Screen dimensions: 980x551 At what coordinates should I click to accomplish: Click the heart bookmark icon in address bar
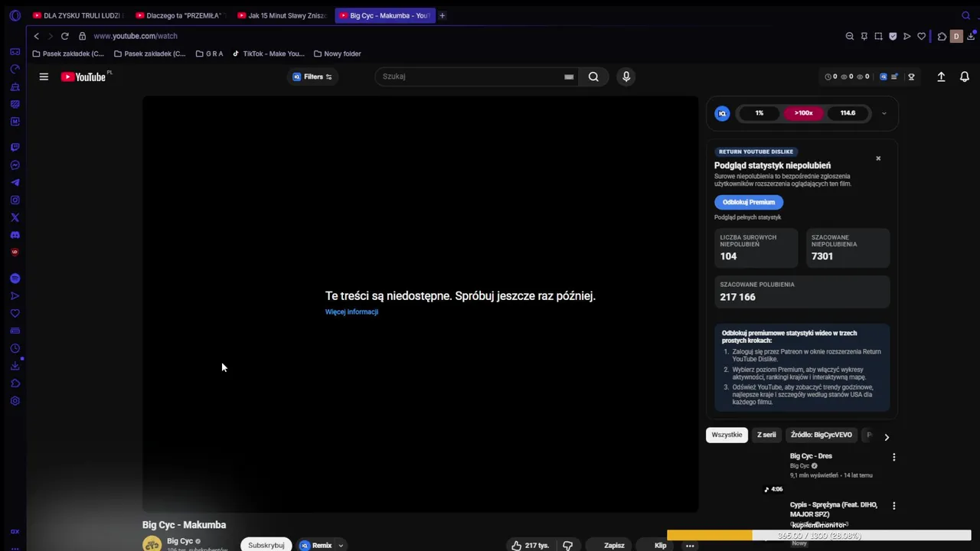(x=922, y=36)
